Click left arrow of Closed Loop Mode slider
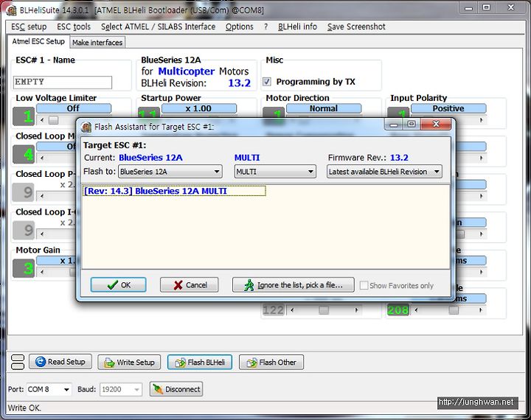531x420 pixels. pyautogui.click(x=42, y=158)
